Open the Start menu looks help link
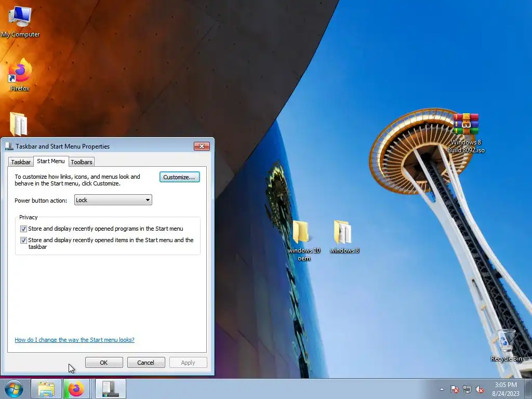The height and width of the screenshot is (399, 532). pos(74,340)
